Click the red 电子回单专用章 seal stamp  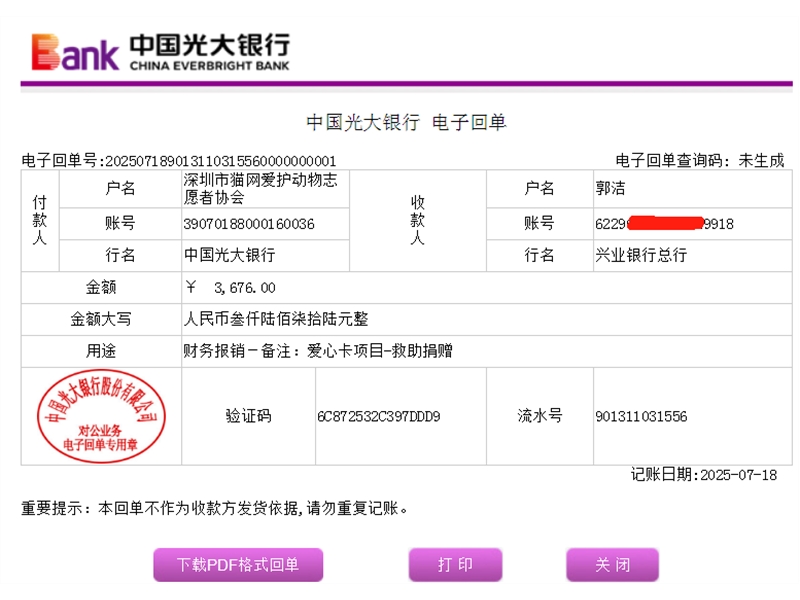point(101,416)
